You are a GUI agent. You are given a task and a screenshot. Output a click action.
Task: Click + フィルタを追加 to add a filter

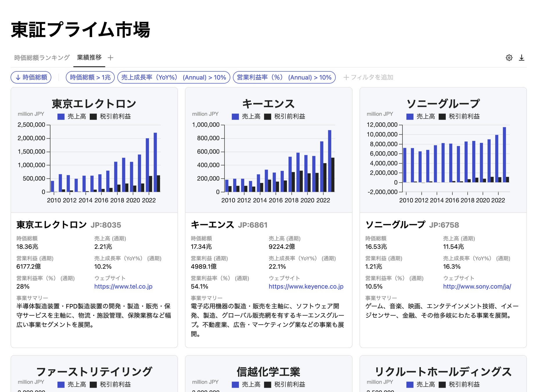pos(368,77)
